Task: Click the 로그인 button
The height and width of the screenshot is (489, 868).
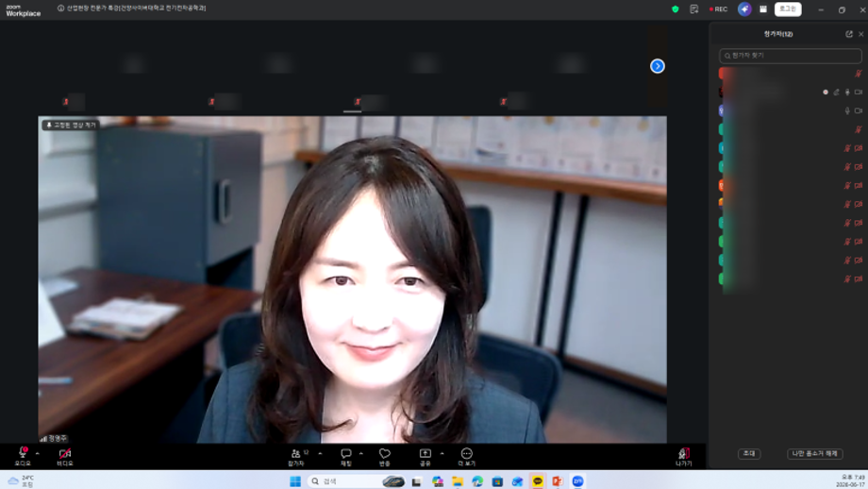Action: coord(788,8)
